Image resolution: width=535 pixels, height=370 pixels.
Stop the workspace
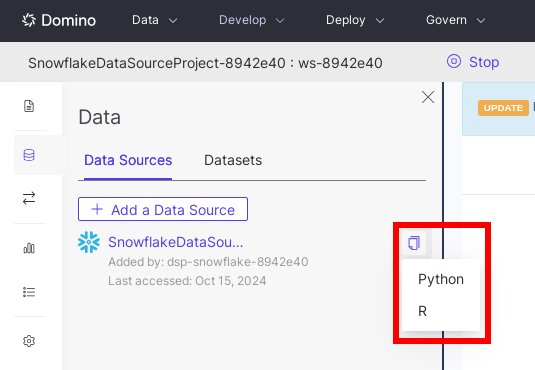pyautogui.click(x=473, y=62)
